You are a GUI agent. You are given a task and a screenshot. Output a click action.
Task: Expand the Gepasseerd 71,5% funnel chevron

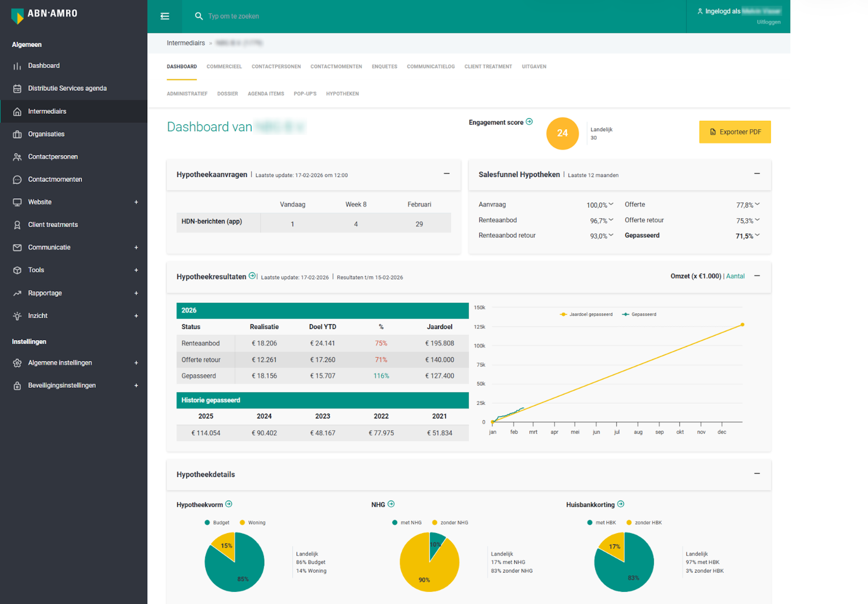point(757,235)
